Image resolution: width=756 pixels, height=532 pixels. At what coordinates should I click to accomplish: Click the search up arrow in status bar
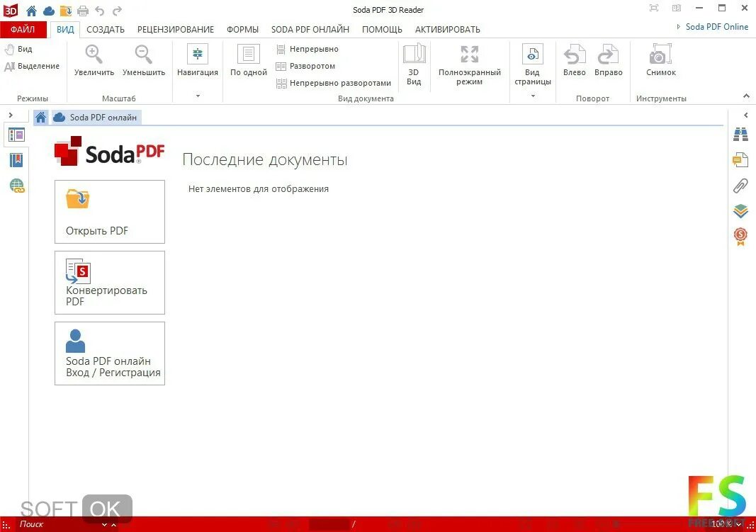114,525
